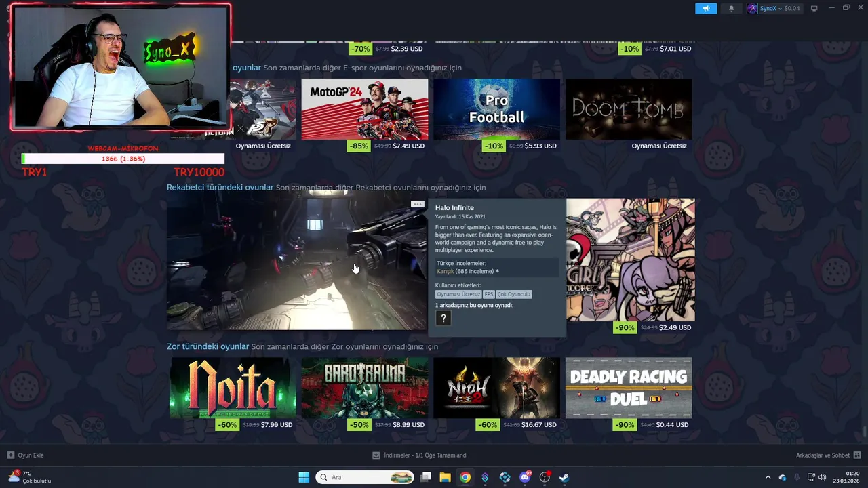Image resolution: width=868 pixels, height=488 pixels.
Task: Click the Karışık review summary
Action: point(446,271)
